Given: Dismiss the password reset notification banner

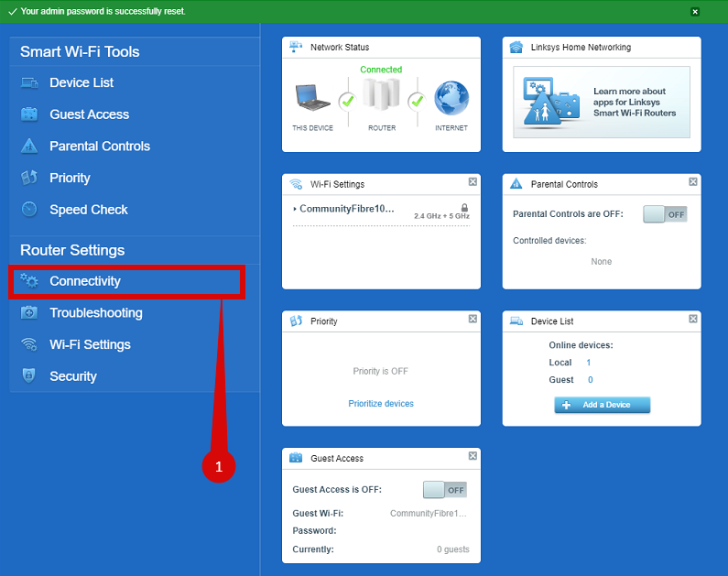Looking at the screenshot, I should 695,12.
